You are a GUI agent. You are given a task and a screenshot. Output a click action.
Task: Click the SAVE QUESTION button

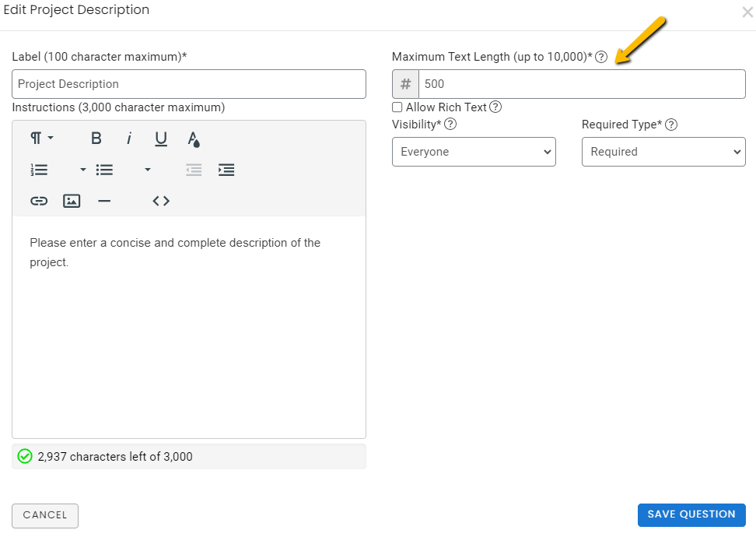coord(691,514)
